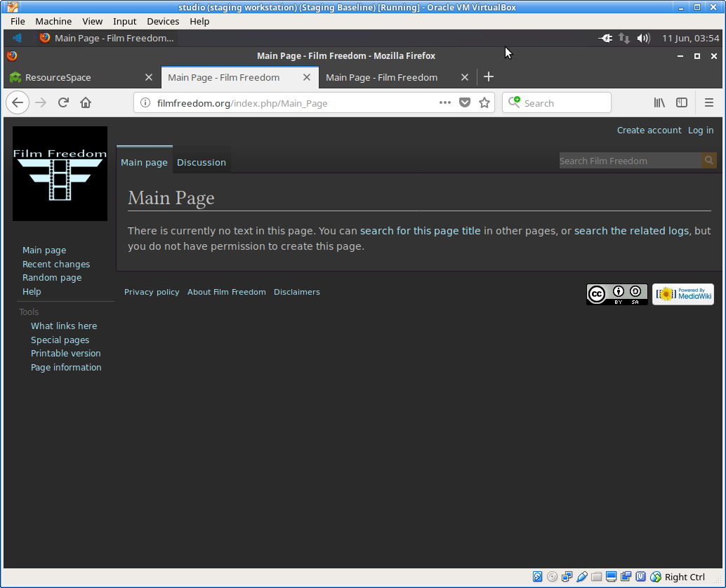Click the Powered by MediaWiki badge
The width and height of the screenshot is (726, 588).
(682, 294)
